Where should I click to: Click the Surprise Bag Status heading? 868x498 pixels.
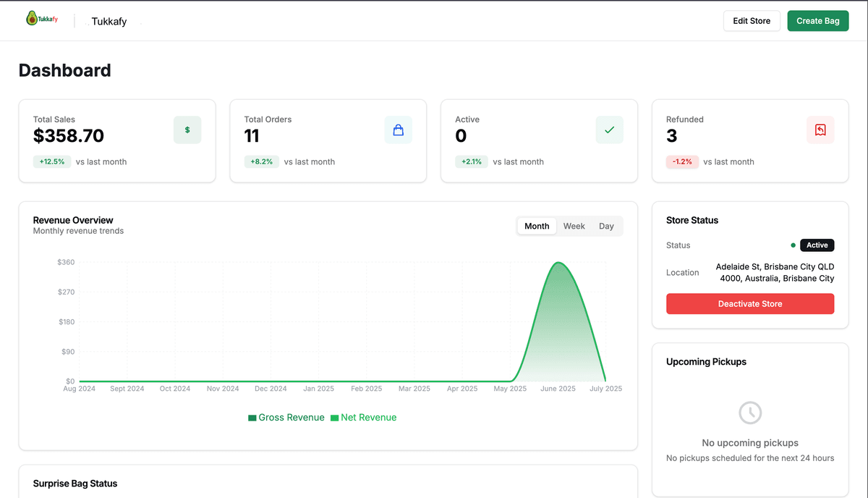point(75,483)
